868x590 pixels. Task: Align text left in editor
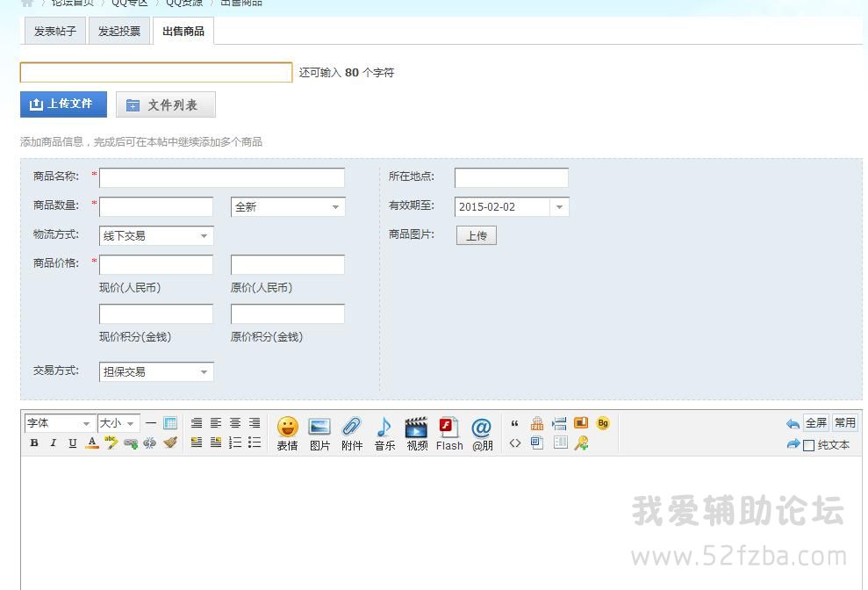tap(216, 422)
